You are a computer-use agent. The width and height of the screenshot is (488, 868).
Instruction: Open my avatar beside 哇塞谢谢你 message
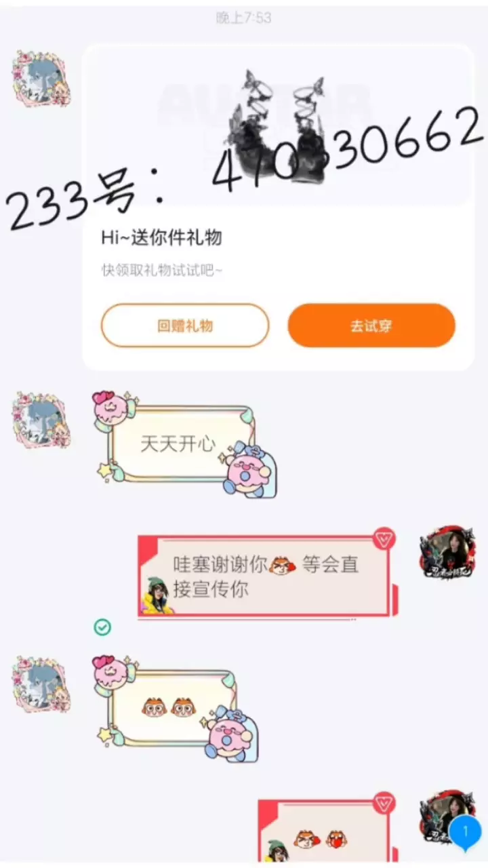click(447, 552)
